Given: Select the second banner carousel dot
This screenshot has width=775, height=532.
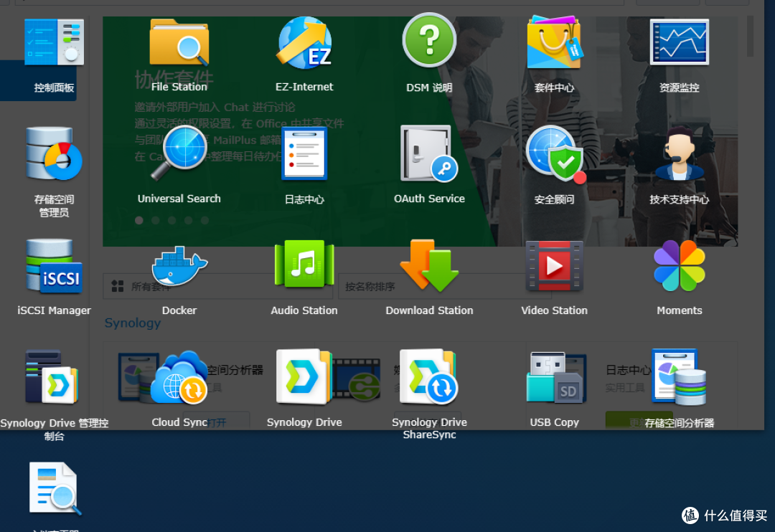Looking at the screenshot, I should tap(155, 220).
